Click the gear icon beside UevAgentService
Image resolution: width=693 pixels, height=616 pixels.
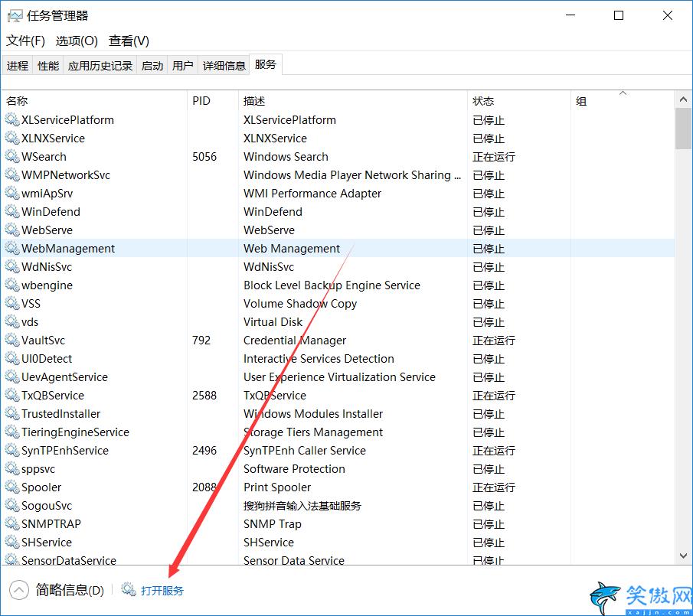[x=12, y=376]
